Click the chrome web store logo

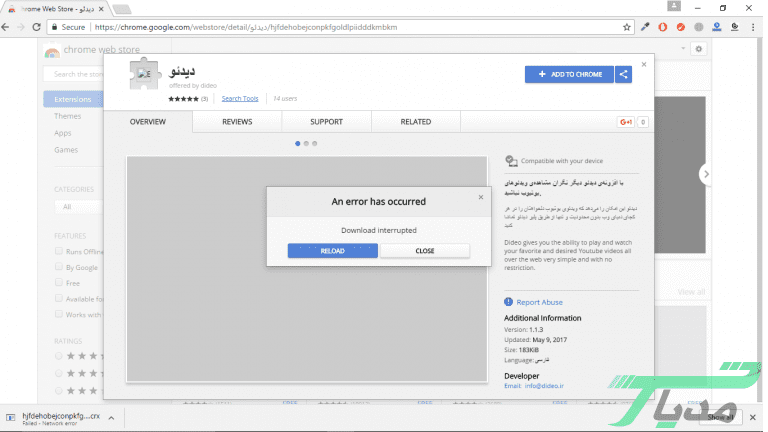pos(51,50)
